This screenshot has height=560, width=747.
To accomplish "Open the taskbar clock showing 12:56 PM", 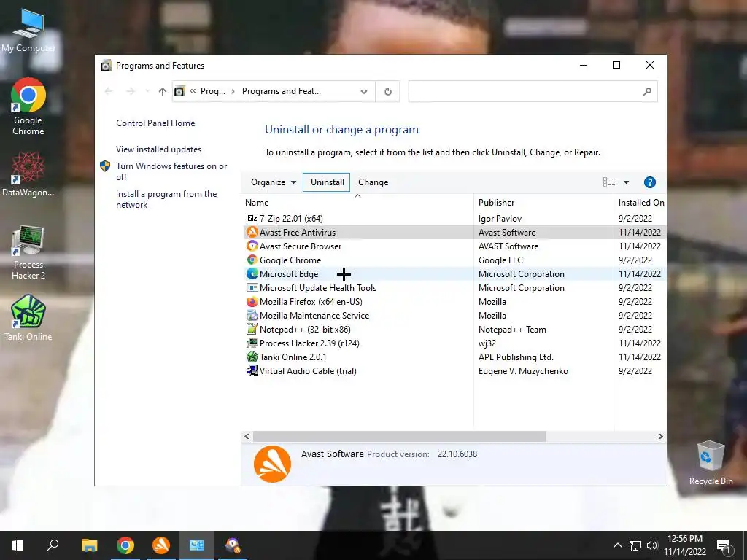I will (684, 545).
